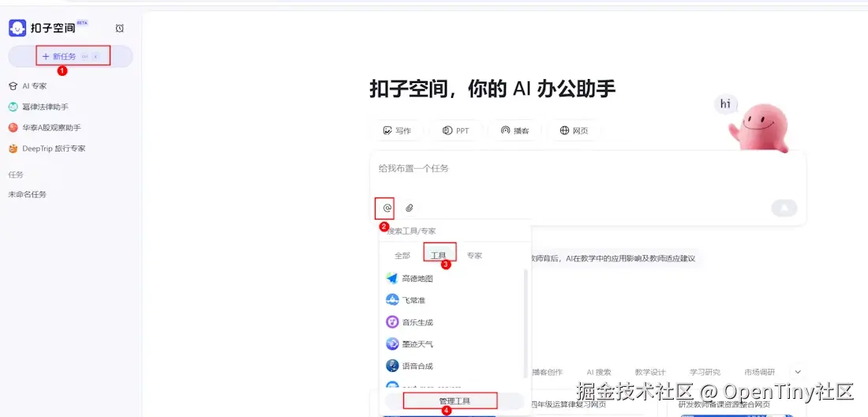Click the 播客 broadcast icon
The width and height of the screenshot is (868, 417).
point(505,130)
